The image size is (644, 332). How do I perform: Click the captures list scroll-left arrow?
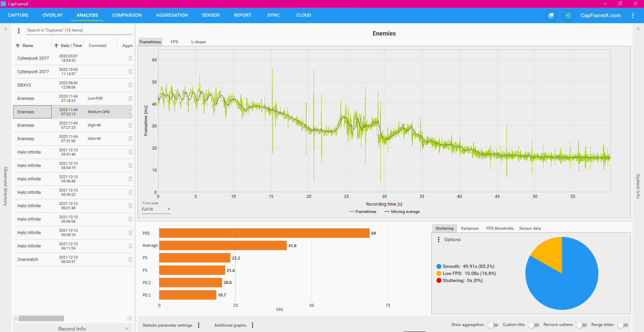[x=16, y=318]
